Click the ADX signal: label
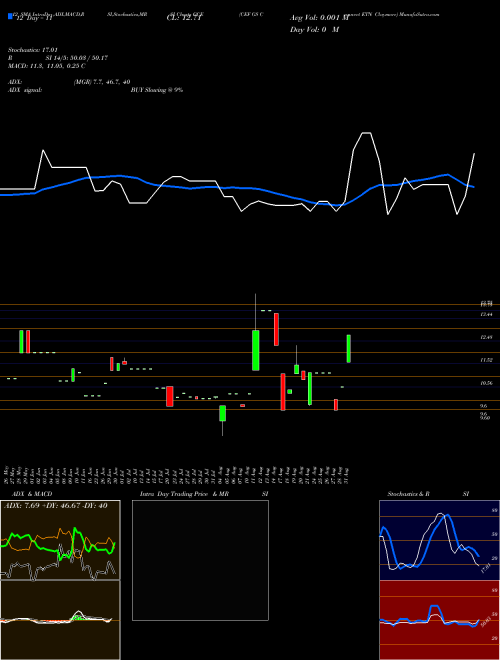Viewport: 500px width, 660px height. [x=25, y=90]
